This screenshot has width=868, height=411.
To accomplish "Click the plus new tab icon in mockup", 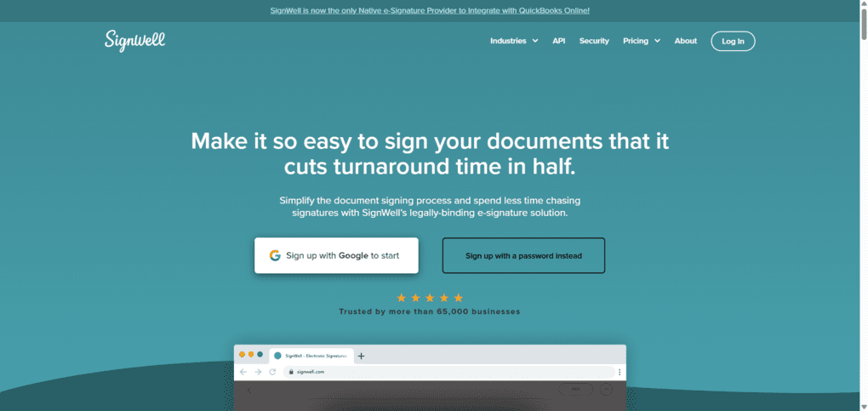I will (x=361, y=357).
